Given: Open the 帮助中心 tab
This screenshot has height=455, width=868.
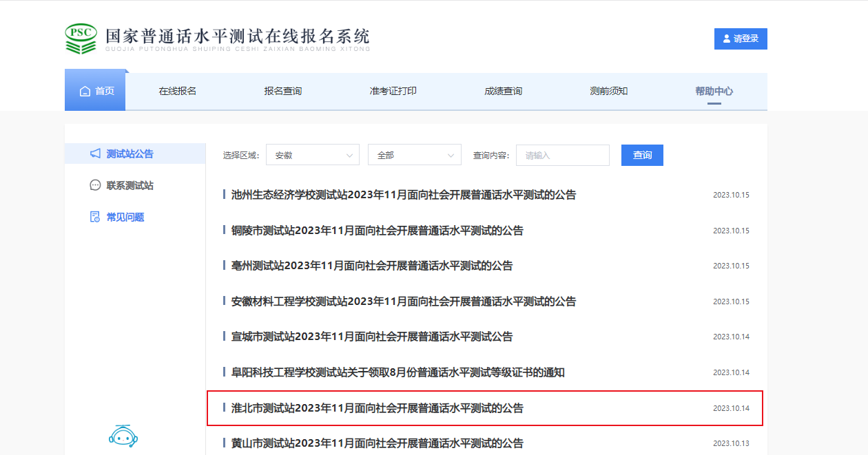Looking at the screenshot, I should (714, 91).
